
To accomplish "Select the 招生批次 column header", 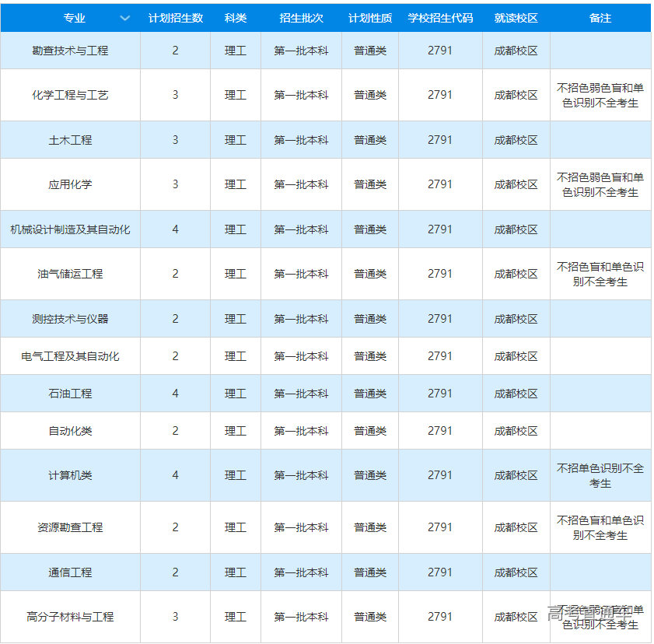I will [301, 18].
